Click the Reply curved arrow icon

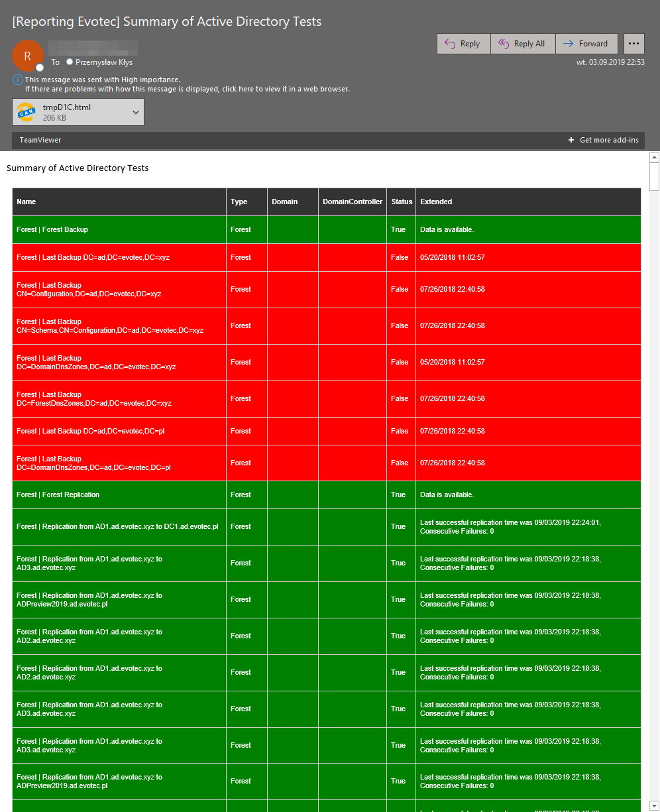click(450, 43)
